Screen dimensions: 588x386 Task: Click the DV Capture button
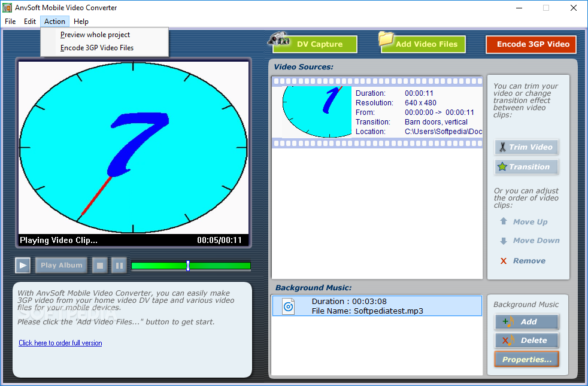pyautogui.click(x=314, y=44)
